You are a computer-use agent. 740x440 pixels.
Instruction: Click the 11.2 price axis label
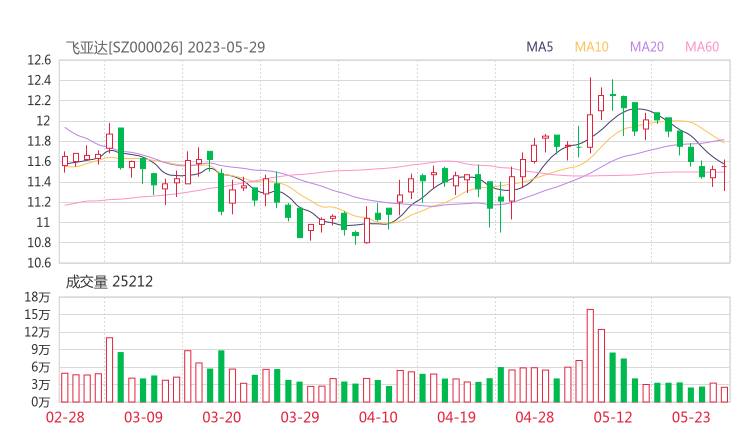tap(39, 203)
